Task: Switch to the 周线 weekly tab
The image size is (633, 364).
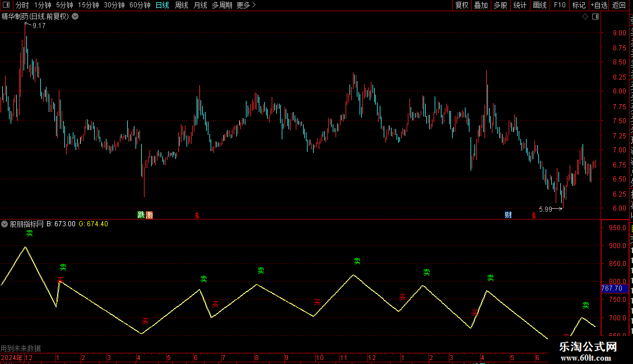Action: pos(181,5)
